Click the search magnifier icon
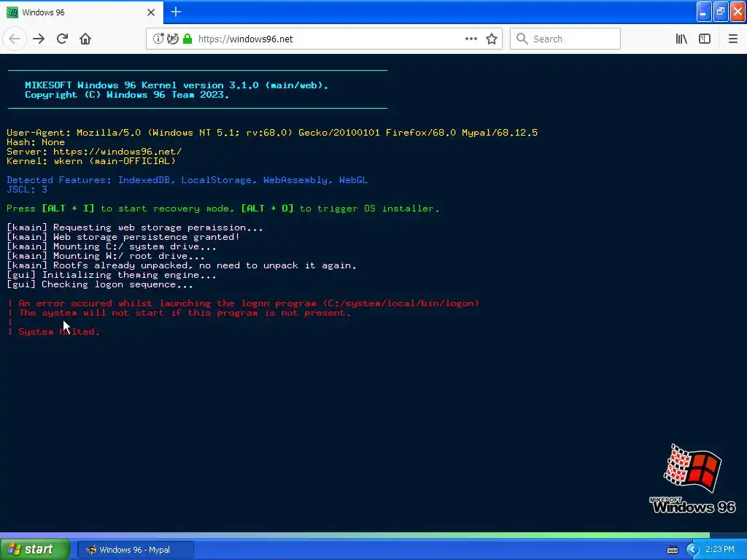 click(522, 39)
